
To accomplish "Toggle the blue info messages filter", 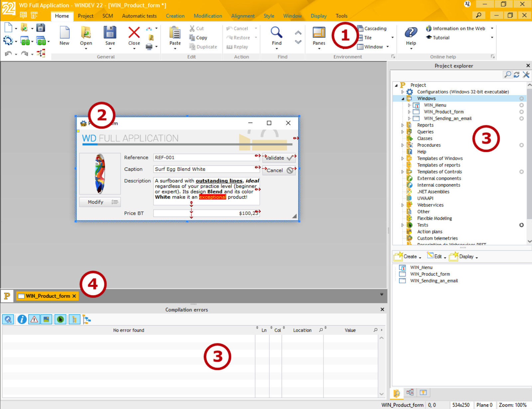I will click(x=22, y=319).
